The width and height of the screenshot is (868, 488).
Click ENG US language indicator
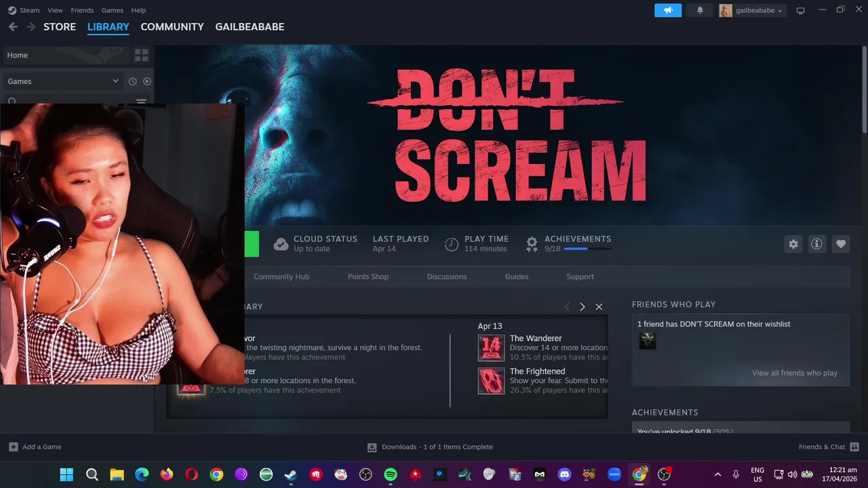coord(757,474)
